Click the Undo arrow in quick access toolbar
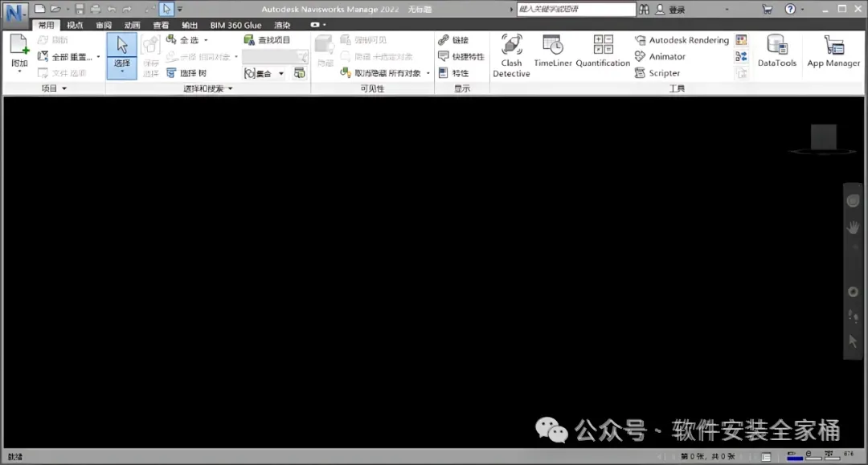868x465 pixels. tap(111, 9)
